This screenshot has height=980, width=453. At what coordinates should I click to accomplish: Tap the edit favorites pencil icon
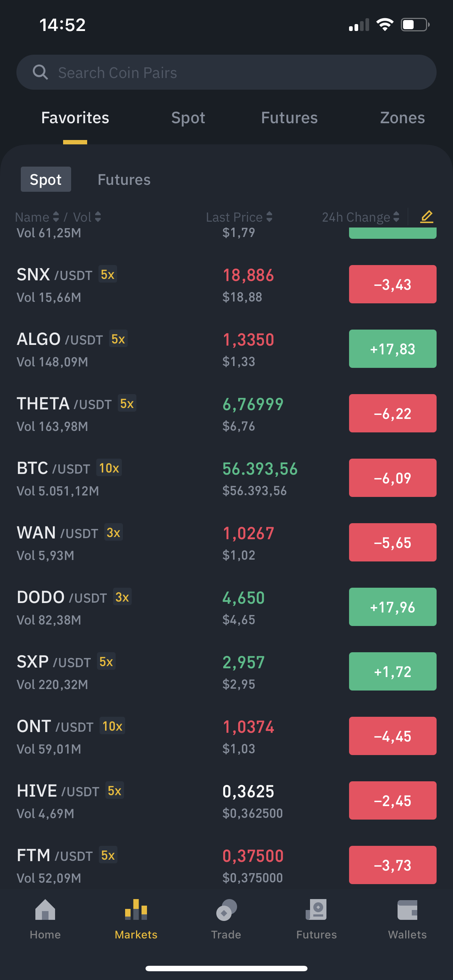click(x=426, y=217)
